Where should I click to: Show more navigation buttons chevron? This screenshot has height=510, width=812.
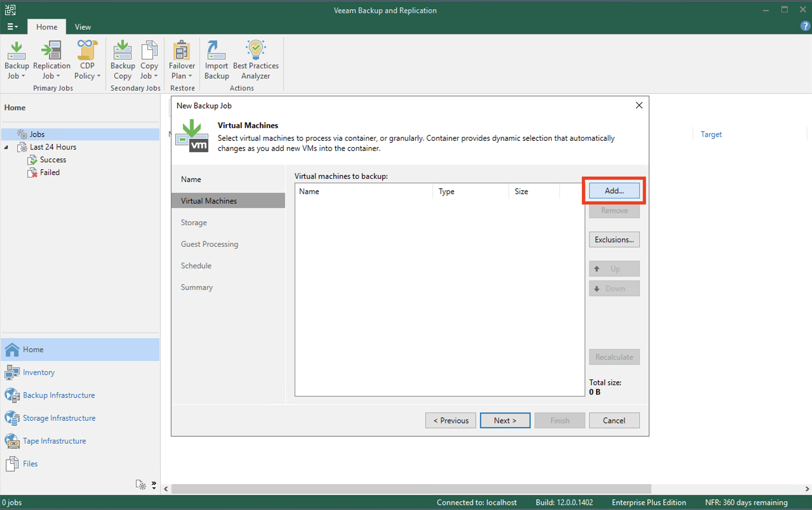point(154,485)
